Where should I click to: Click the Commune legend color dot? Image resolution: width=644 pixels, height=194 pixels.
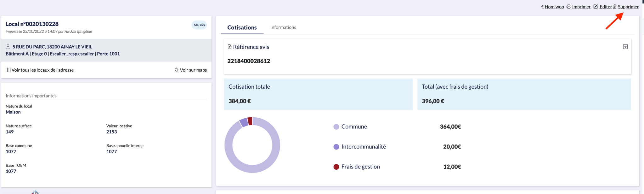click(336, 127)
